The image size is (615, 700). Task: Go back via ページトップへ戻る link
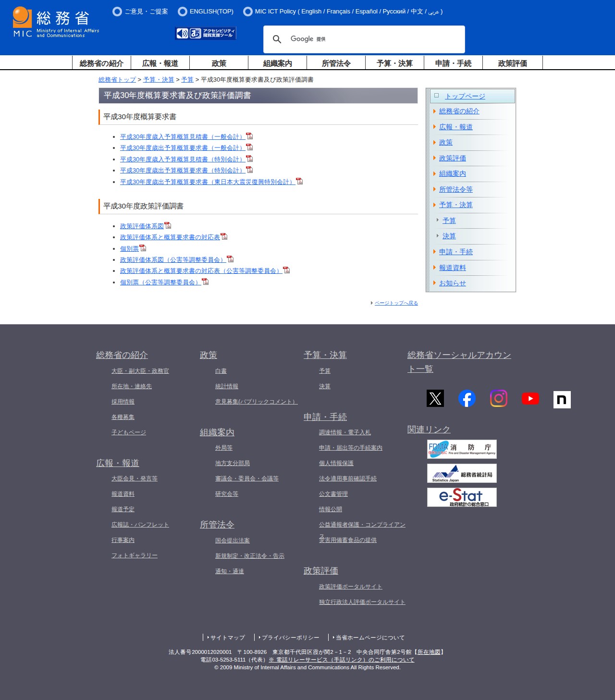click(396, 303)
